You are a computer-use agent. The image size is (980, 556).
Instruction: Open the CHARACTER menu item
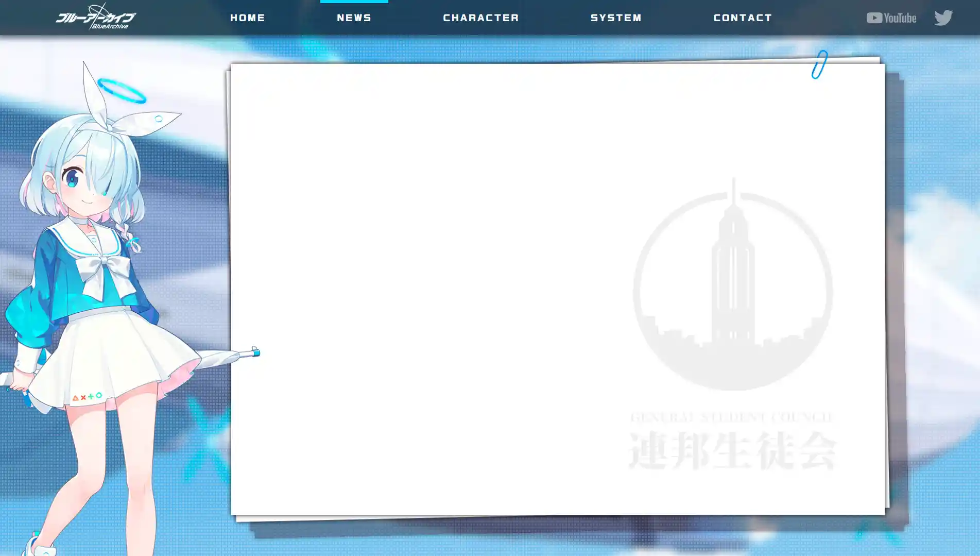pos(481,18)
